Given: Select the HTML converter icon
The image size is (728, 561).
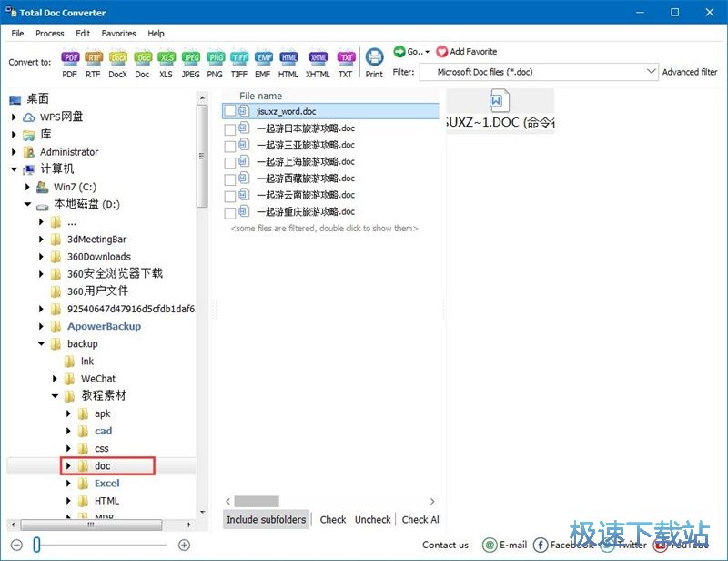Looking at the screenshot, I should click(288, 58).
